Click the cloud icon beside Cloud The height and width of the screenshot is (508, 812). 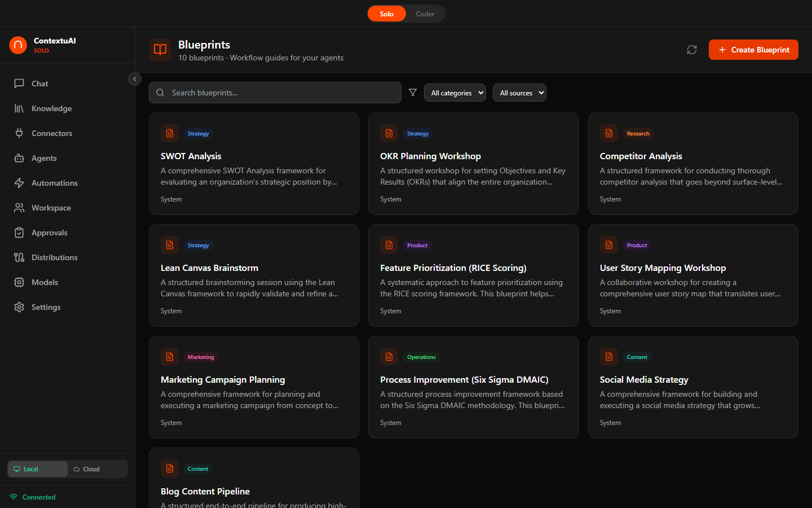(x=77, y=469)
